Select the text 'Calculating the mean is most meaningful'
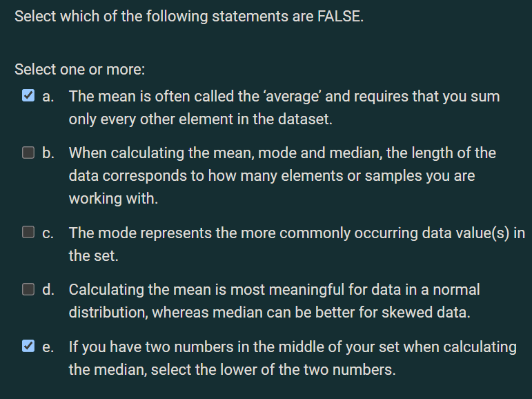Viewport: 532px width, 399px height. [x=274, y=301]
